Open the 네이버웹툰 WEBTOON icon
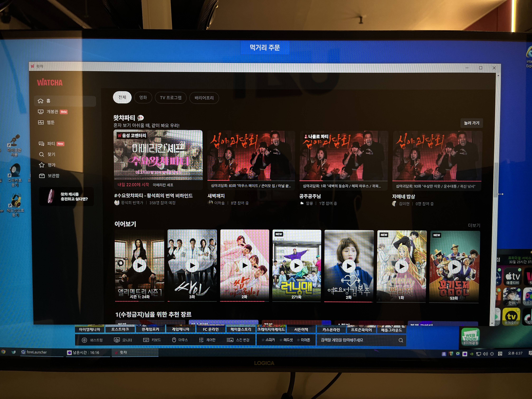The width and height of the screenshot is (532, 399). [x=470, y=337]
